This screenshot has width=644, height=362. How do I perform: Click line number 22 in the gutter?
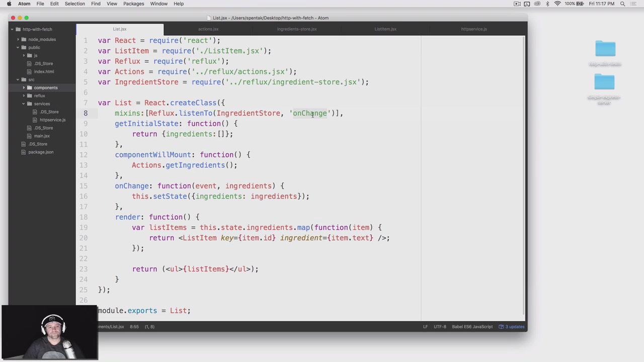(x=84, y=258)
